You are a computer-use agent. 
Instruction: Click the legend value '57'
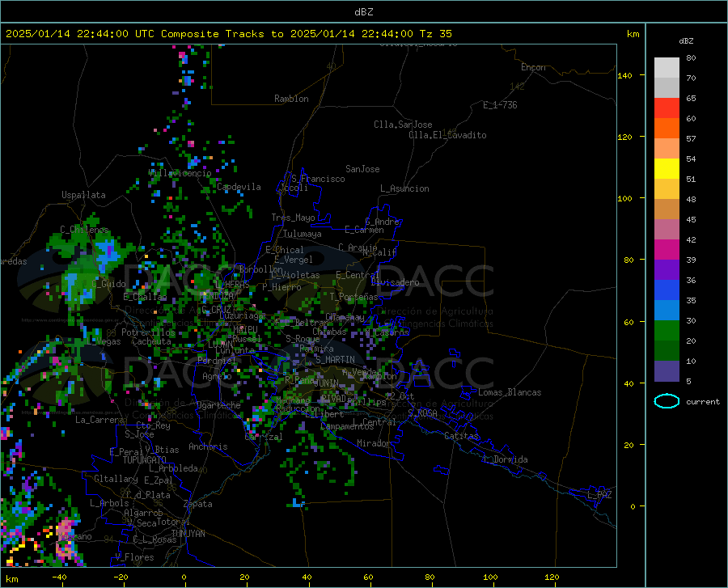691,138
